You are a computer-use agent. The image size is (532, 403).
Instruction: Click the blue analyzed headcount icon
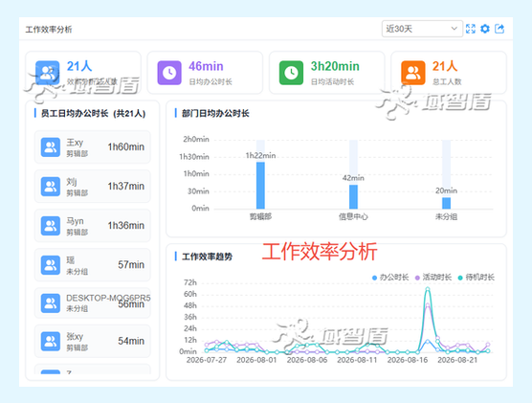pos(48,73)
